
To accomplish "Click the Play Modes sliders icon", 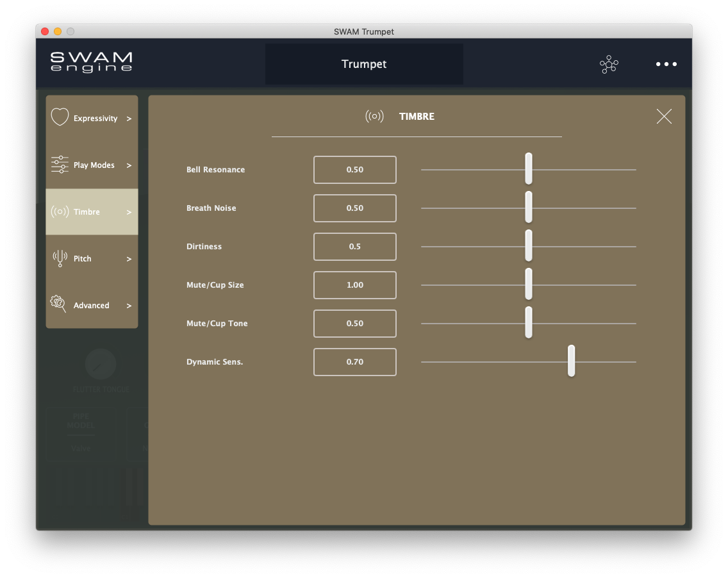I will click(x=60, y=164).
